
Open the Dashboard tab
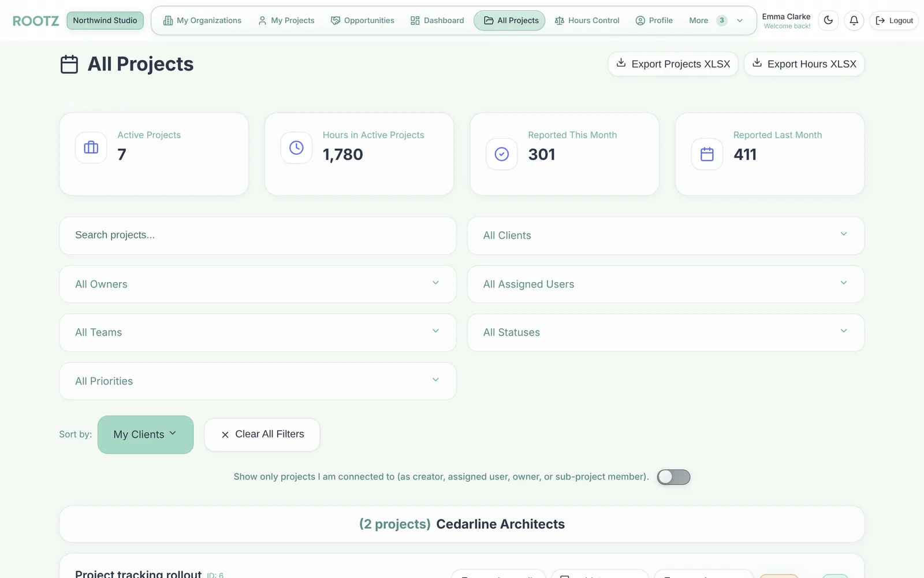[x=437, y=20]
